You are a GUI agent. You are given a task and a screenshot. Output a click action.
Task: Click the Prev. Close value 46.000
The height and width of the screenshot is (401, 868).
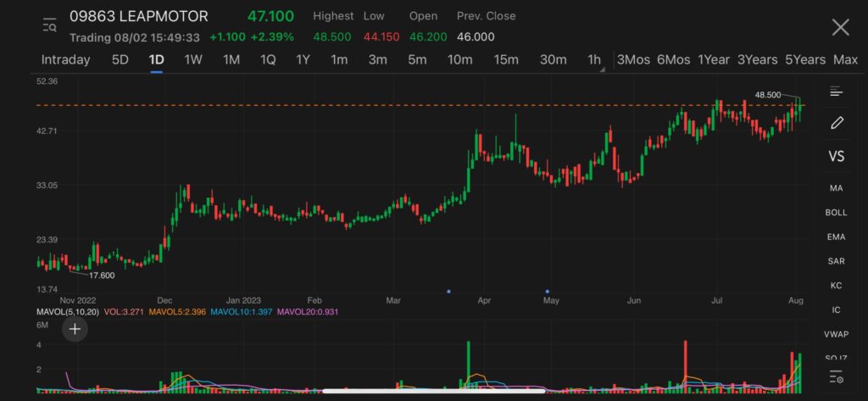pos(476,37)
